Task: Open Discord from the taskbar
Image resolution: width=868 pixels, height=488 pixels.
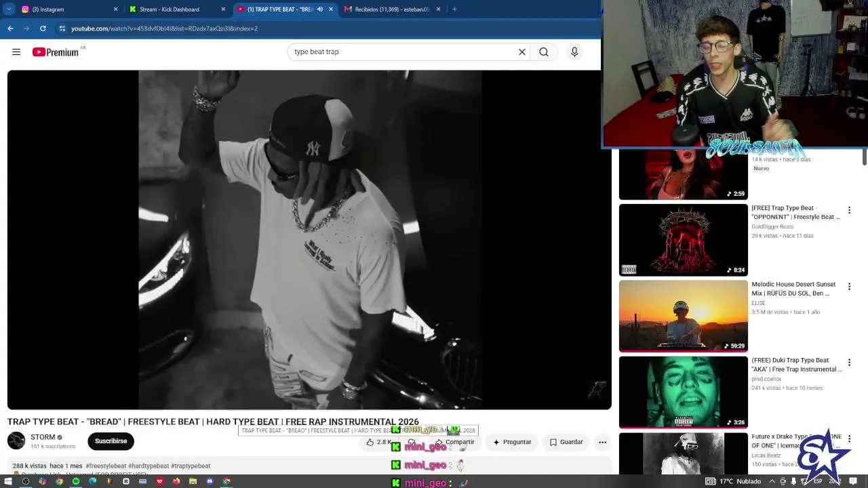Action: pyautogui.click(x=210, y=481)
